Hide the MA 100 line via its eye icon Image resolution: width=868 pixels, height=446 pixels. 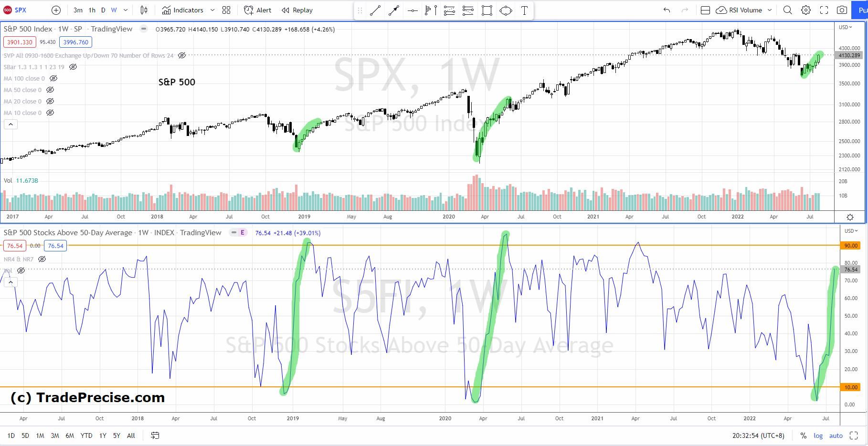pyautogui.click(x=53, y=78)
